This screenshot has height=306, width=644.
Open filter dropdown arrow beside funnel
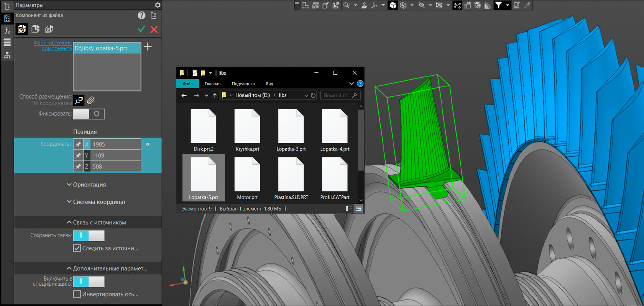tap(508, 5)
